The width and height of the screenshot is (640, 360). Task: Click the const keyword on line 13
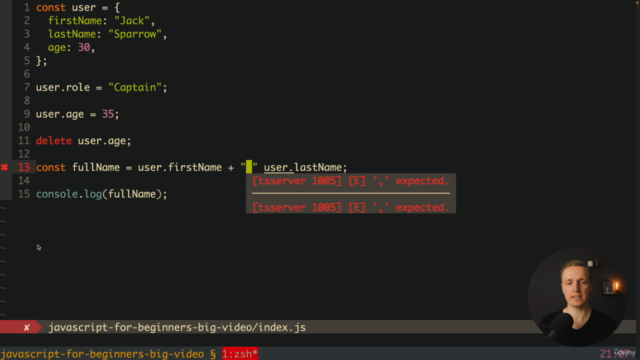click(x=51, y=167)
